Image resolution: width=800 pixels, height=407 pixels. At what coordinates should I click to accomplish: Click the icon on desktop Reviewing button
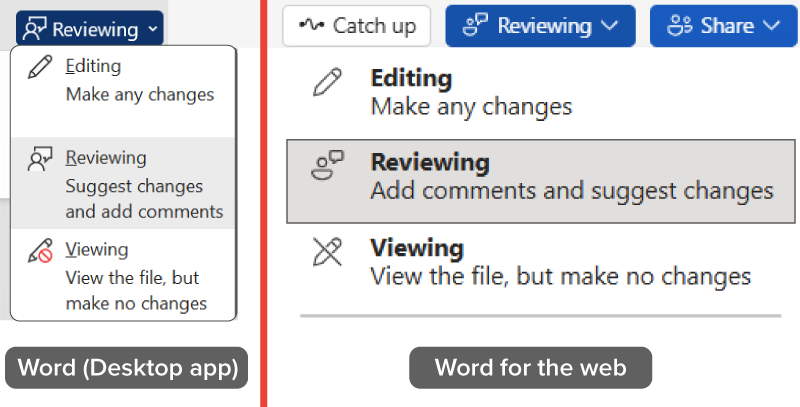tap(35, 29)
